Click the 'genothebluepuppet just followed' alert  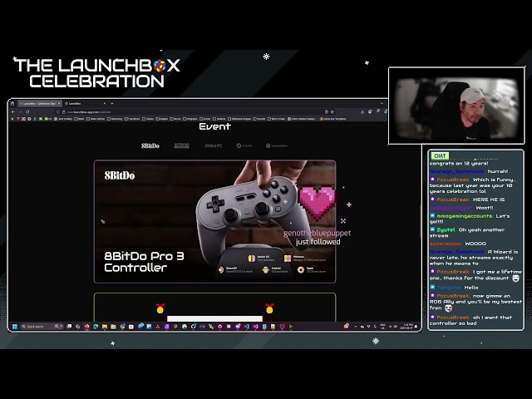click(318, 238)
